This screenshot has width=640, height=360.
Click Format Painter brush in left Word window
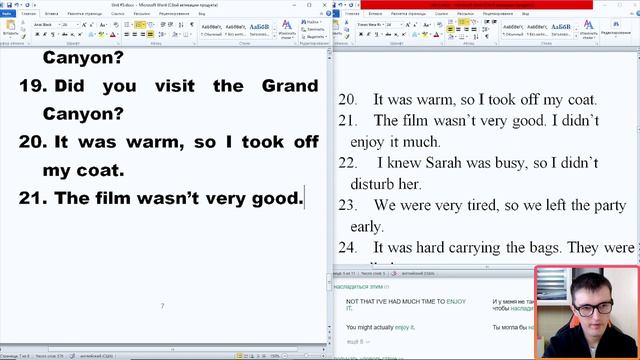point(23,36)
